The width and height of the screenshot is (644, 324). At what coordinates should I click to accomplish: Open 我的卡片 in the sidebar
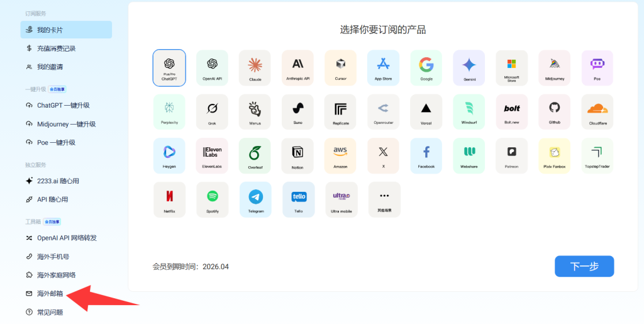click(x=66, y=30)
